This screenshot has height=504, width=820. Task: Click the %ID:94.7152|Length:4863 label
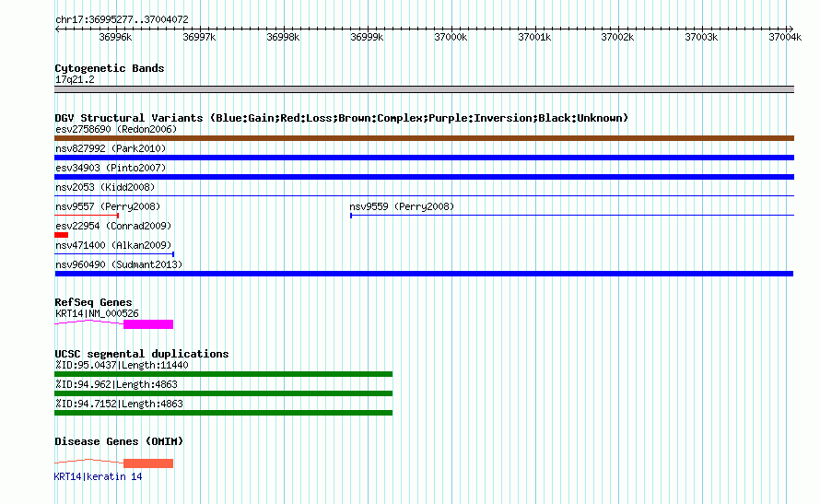pos(119,404)
